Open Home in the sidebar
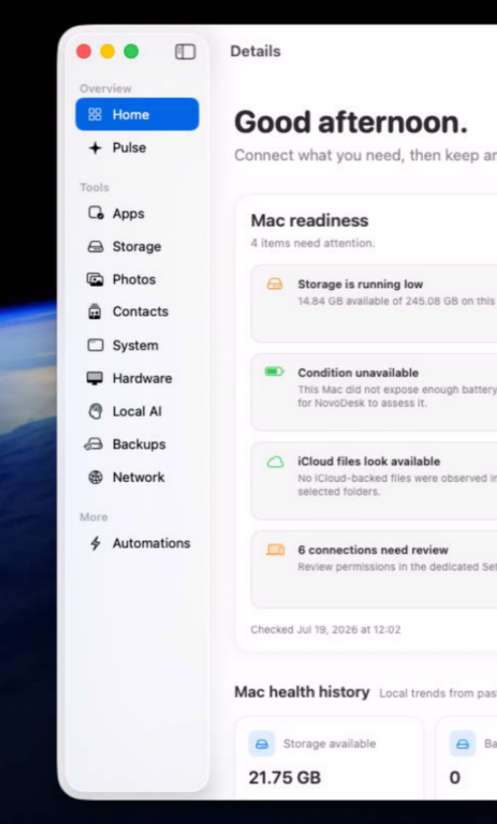Image resolution: width=497 pixels, height=824 pixels. click(137, 114)
